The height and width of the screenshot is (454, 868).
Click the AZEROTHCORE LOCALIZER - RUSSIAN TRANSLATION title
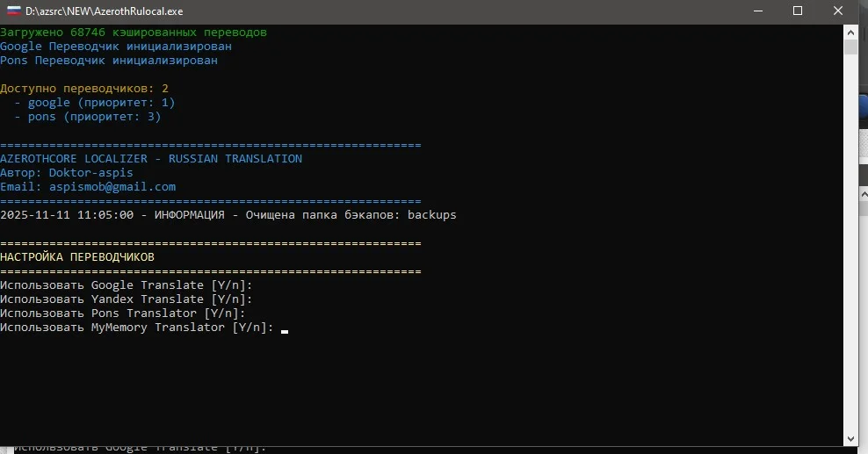[x=150, y=159]
